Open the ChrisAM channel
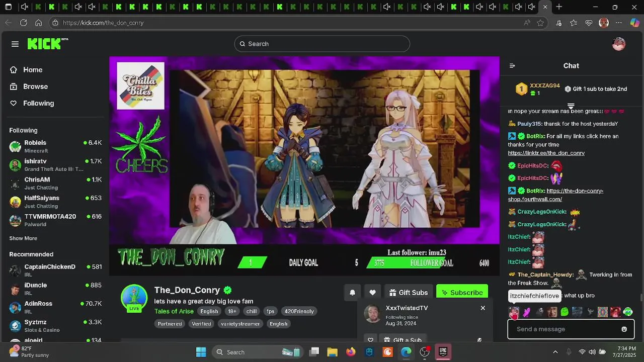This screenshot has width=644, height=362. pyautogui.click(x=55, y=183)
